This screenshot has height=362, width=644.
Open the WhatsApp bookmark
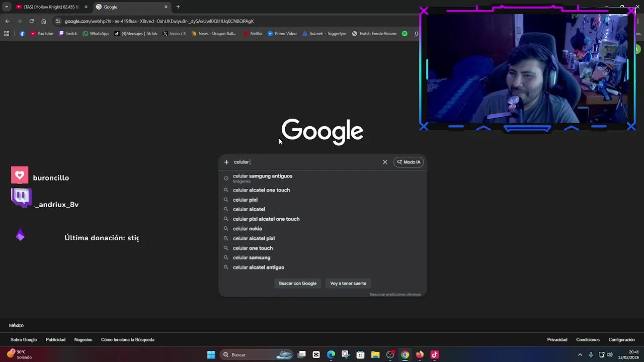[96, 34]
